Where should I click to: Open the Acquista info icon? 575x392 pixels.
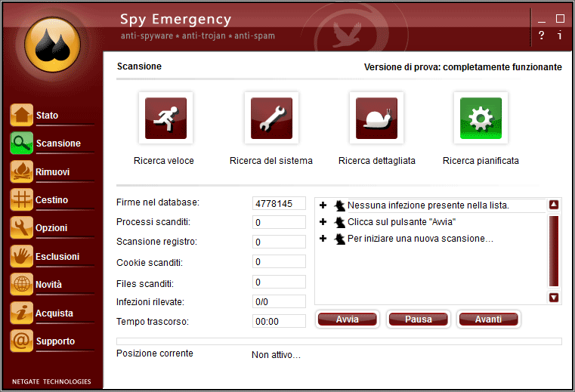coord(22,313)
